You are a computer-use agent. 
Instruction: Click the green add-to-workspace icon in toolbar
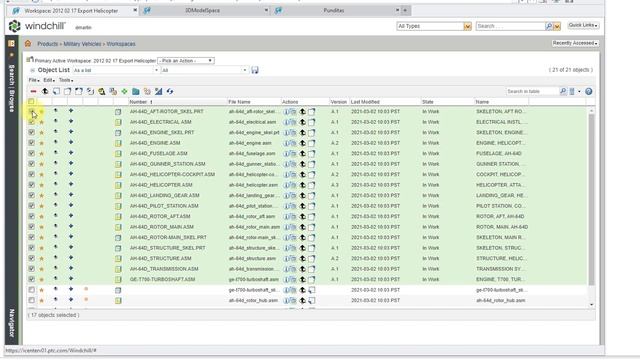[124, 91]
